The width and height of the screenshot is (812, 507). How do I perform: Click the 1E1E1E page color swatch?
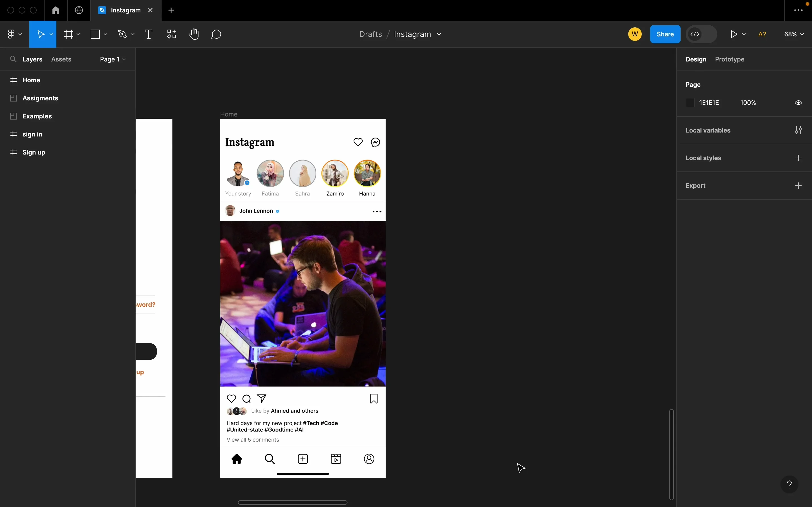tap(690, 103)
